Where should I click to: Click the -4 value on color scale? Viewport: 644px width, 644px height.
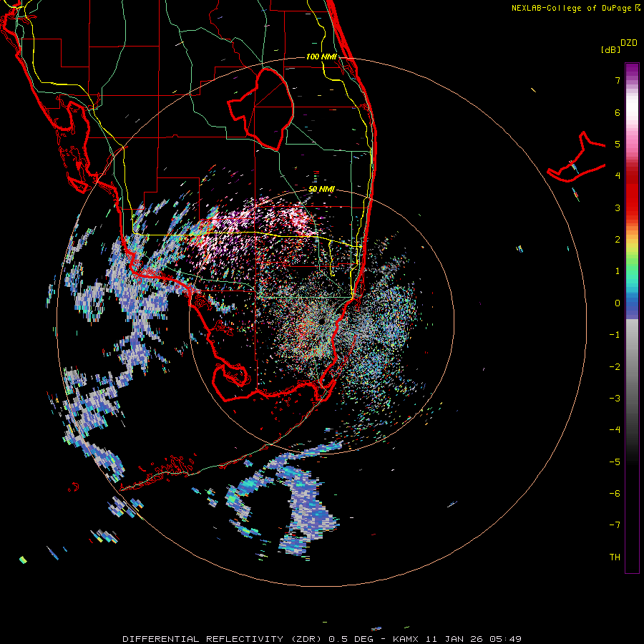(615, 430)
